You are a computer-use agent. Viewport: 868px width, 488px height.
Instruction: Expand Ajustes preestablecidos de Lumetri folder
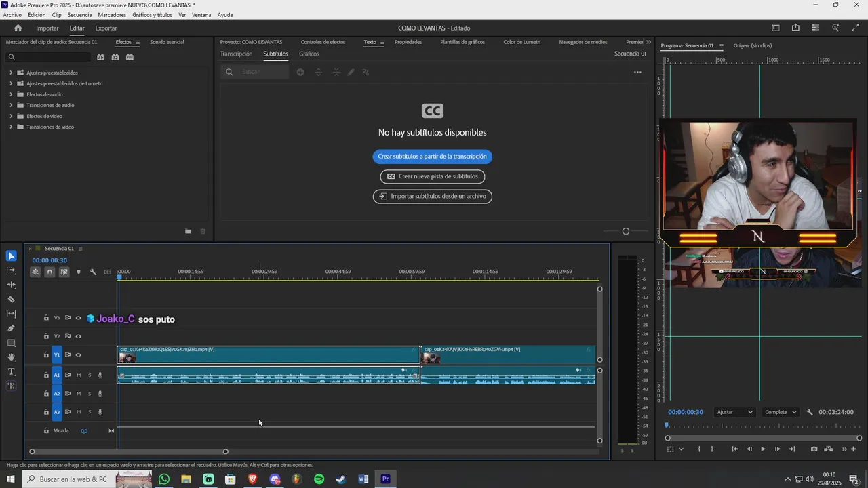pos(11,83)
